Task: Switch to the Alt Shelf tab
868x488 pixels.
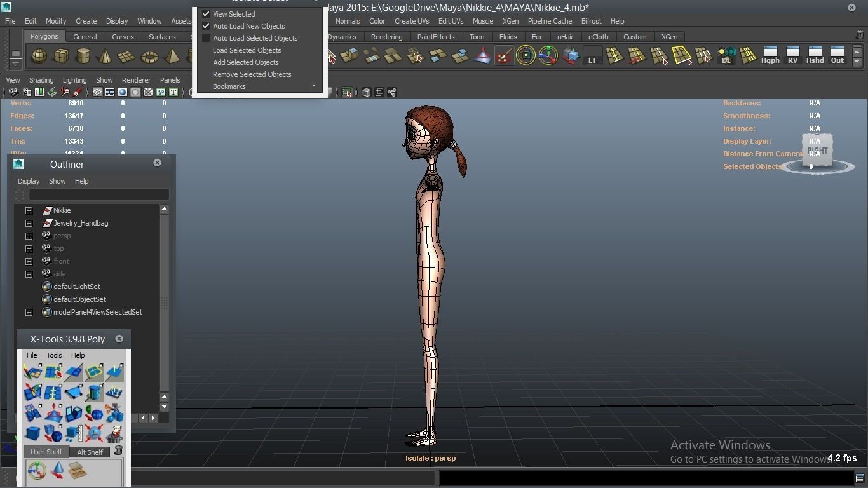Action: 90,452
